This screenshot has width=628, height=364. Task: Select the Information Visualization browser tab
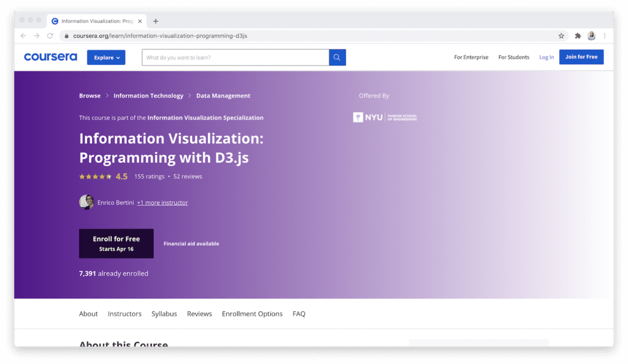coord(96,21)
